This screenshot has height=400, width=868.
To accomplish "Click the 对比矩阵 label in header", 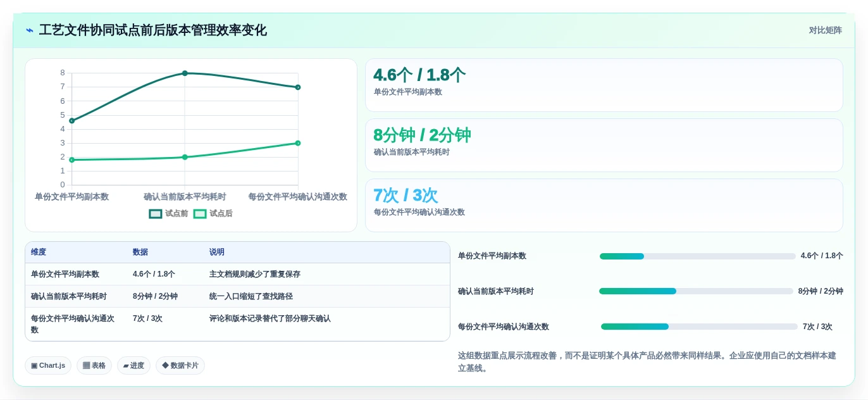I will click(x=825, y=30).
